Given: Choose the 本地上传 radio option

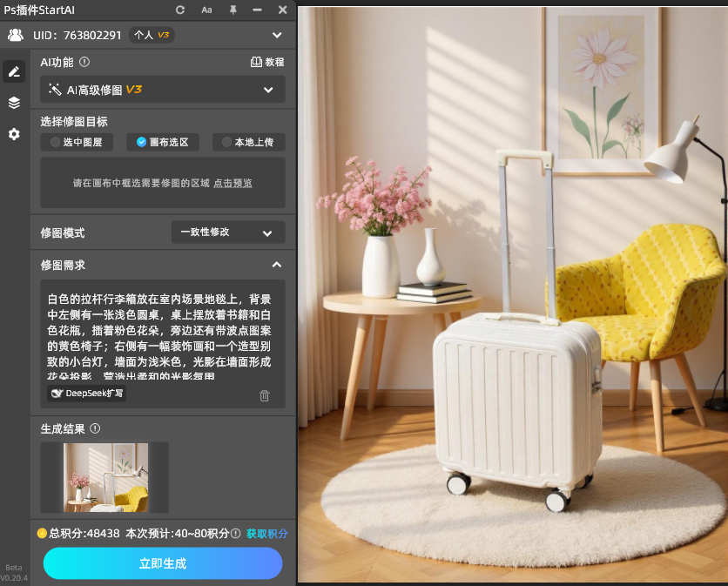Looking at the screenshot, I should (x=248, y=142).
